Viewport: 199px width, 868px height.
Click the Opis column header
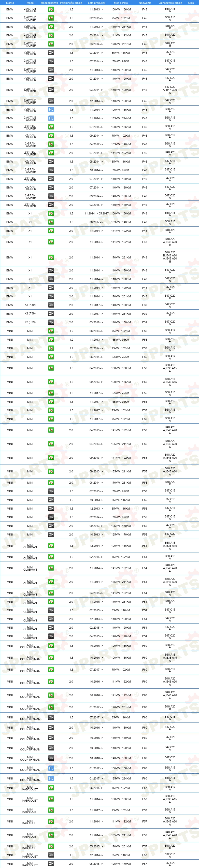(x=191, y=3)
